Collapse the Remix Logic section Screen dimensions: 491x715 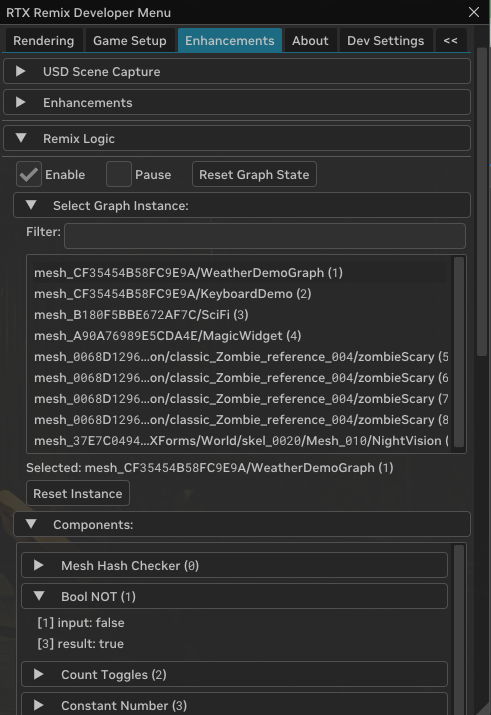pos(237,138)
